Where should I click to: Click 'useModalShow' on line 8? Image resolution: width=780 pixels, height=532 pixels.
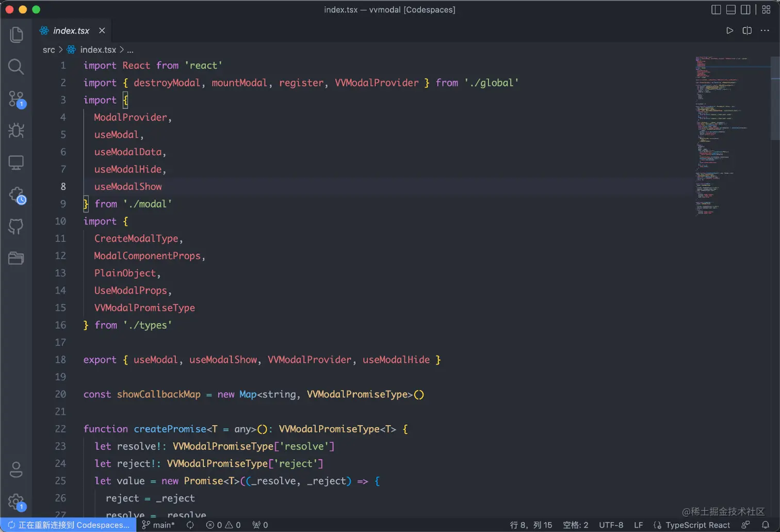[x=128, y=186]
